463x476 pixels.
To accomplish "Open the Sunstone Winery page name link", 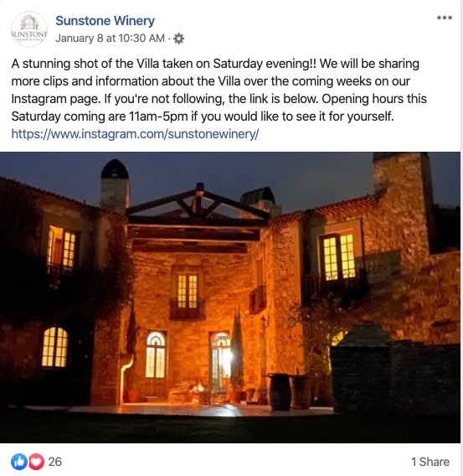I will [105, 21].
